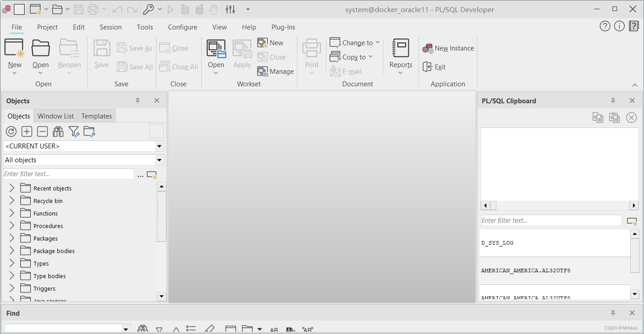The width and height of the screenshot is (644, 334).
Task: Click the Objects filter text field
Action: tap(68, 174)
